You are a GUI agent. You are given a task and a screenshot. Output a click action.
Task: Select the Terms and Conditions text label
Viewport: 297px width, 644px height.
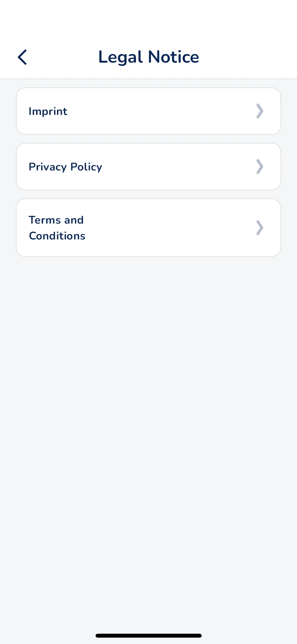[x=57, y=228]
